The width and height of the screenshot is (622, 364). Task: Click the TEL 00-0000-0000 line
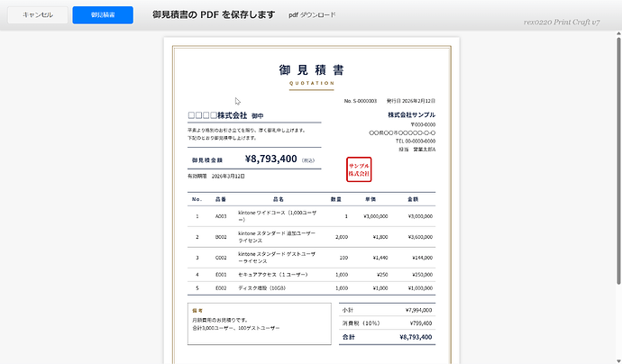click(416, 141)
